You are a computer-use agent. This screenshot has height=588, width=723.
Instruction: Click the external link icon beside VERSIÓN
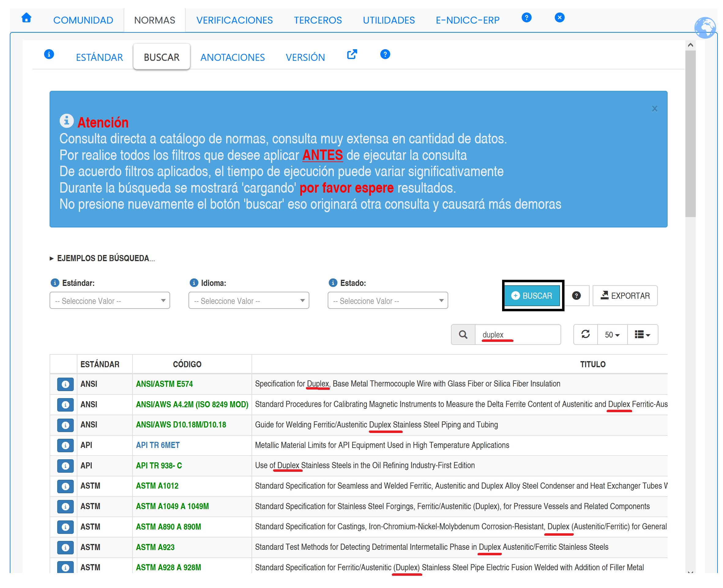coord(352,54)
